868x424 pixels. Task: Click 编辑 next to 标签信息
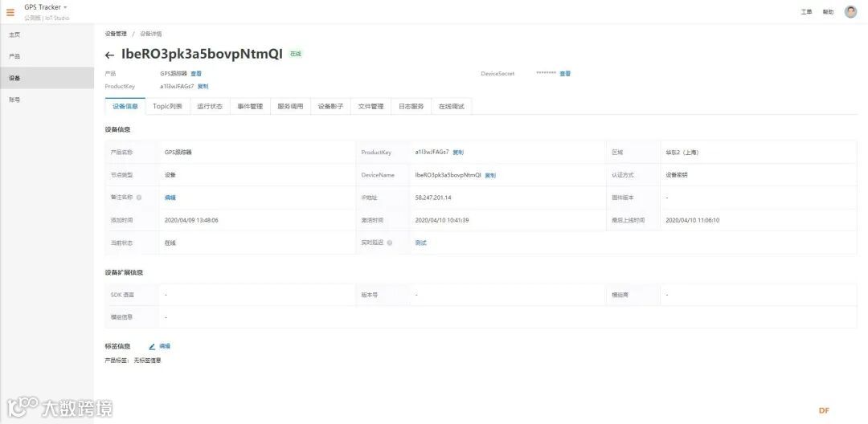pyautogui.click(x=165, y=346)
